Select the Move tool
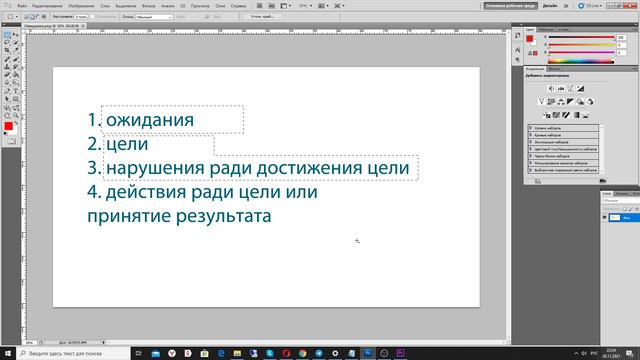Image resolution: width=640 pixels, height=360 pixels. pyautogui.click(x=16, y=36)
